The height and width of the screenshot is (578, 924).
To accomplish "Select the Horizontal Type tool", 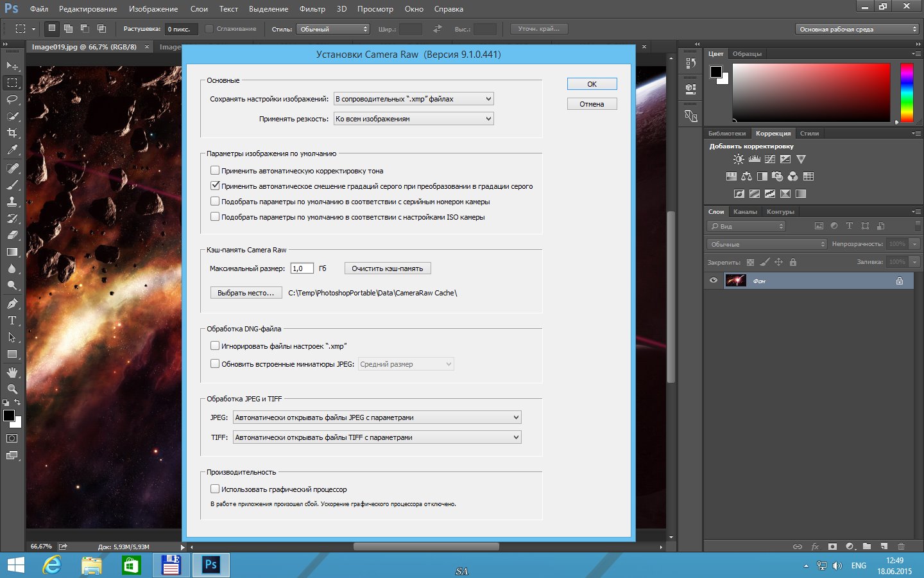I will pos(12,320).
